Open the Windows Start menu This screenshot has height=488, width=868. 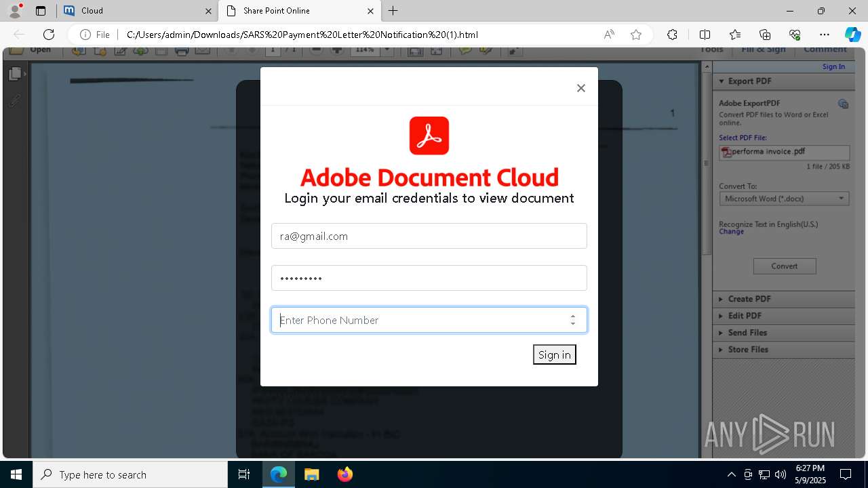point(16,474)
